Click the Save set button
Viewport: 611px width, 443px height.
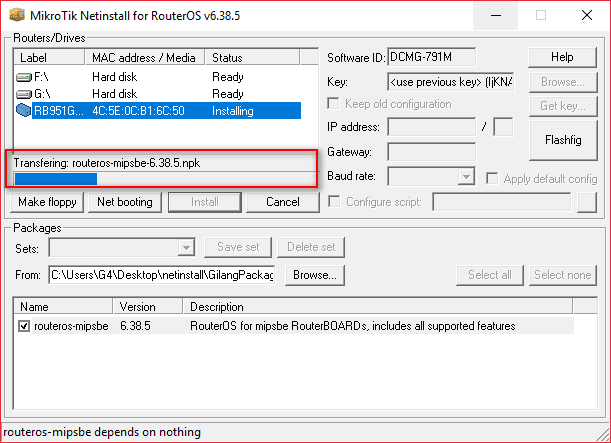click(238, 247)
